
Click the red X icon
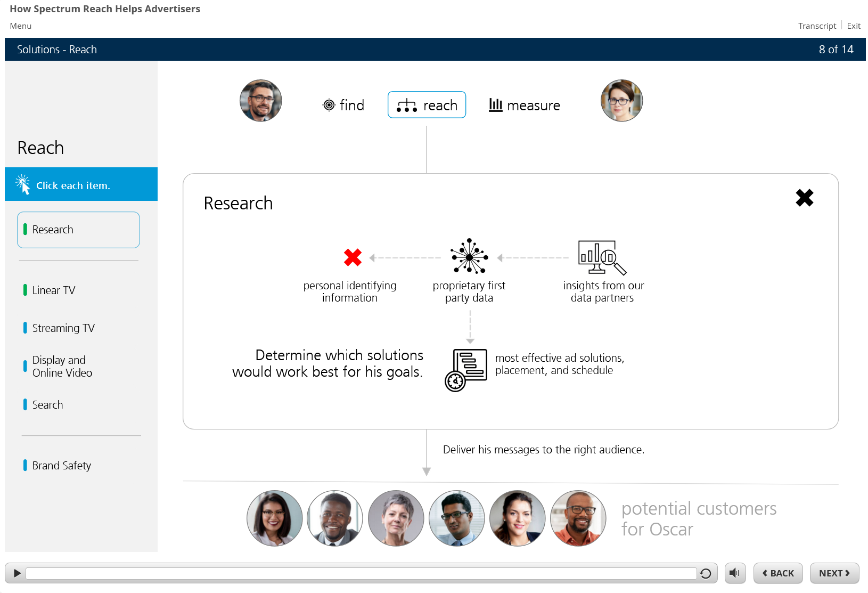(x=353, y=257)
